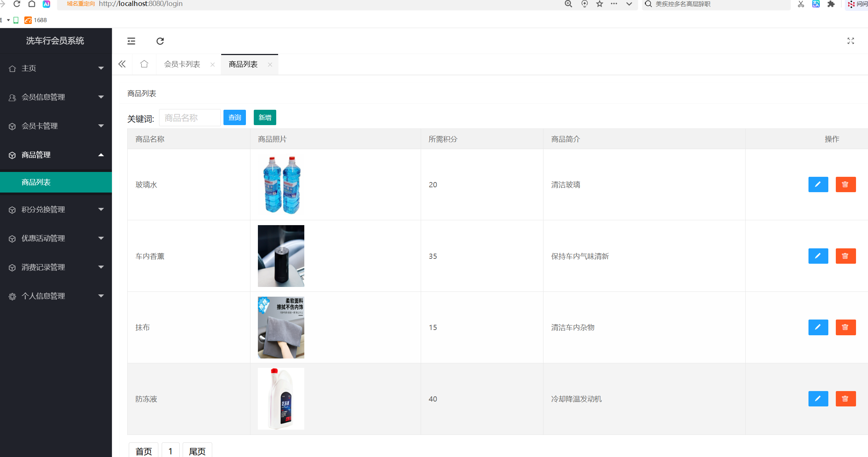This screenshot has height=457, width=868.
Task: Select 商品列表 in the sidebar
Action: click(36, 182)
